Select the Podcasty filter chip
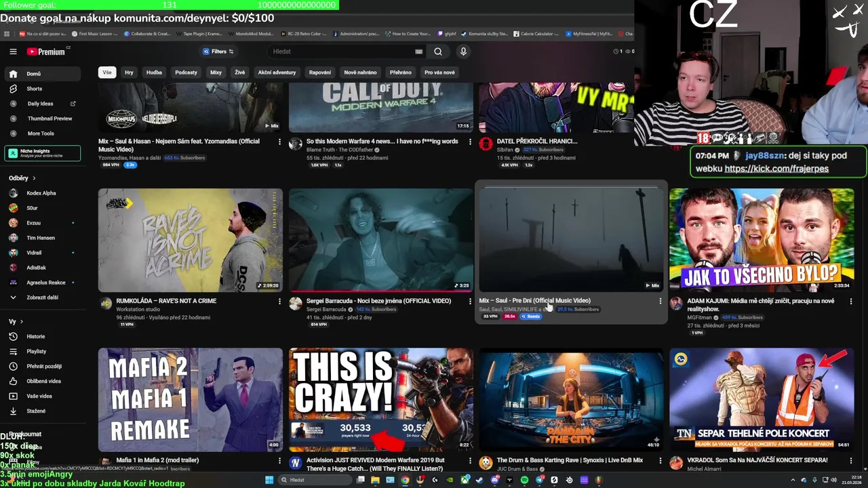 [186, 73]
